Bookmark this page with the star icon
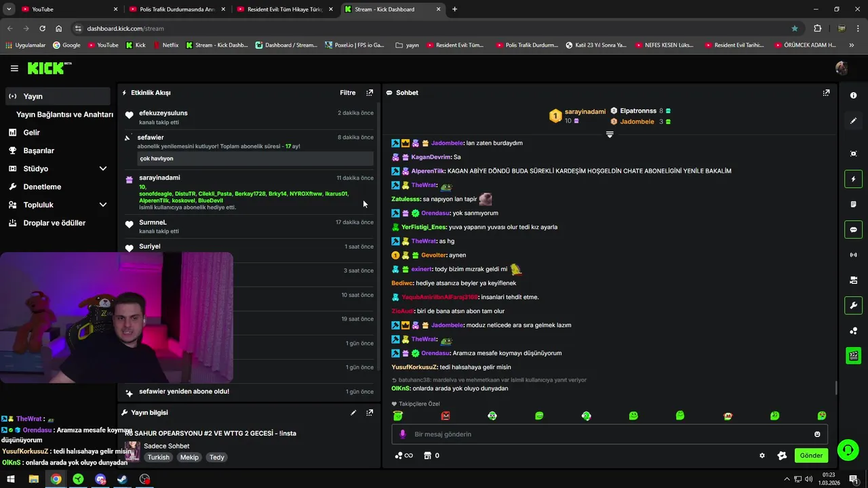Viewport: 868px width, 488px height. (795, 28)
